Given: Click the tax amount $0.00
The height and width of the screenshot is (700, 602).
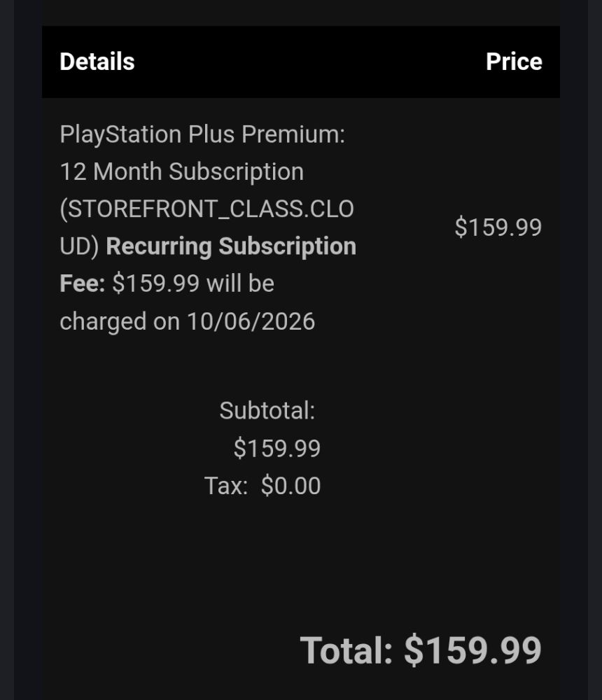Looking at the screenshot, I should tap(290, 486).
